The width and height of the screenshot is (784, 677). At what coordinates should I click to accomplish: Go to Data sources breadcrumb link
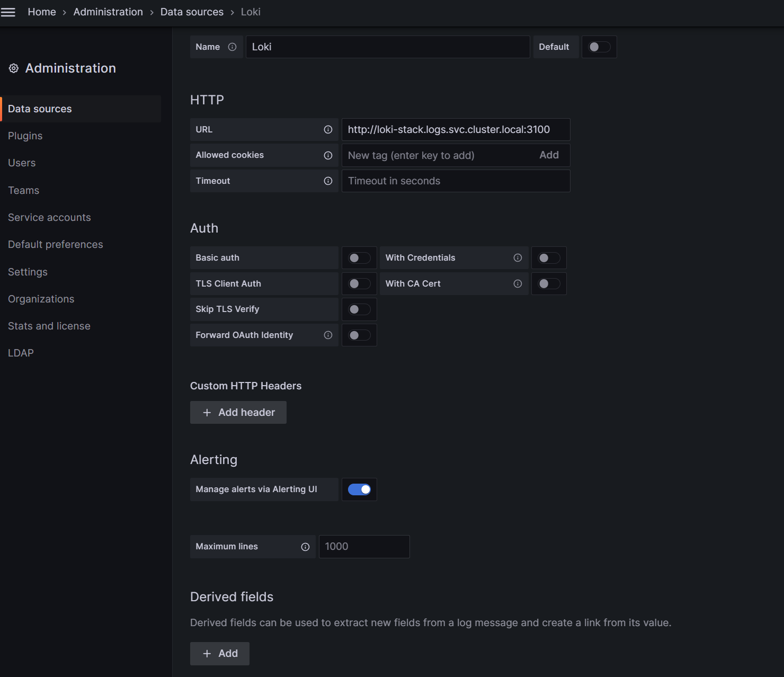pos(192,12)
